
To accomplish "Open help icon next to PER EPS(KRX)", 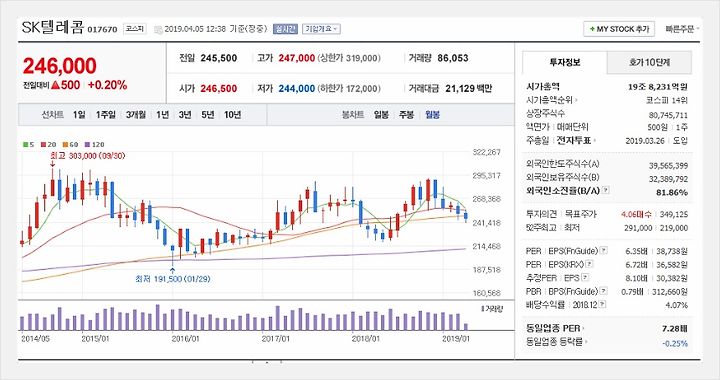I will (590, 264).
